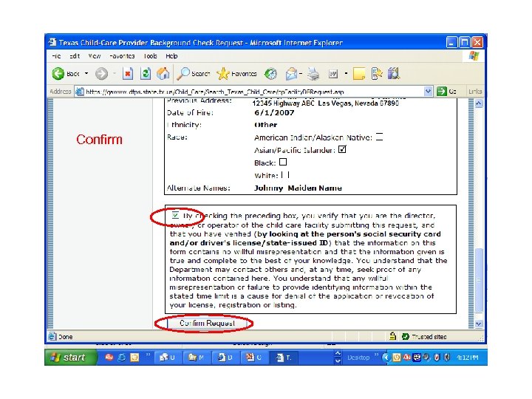532x399 pixels.
Task: Click inside the Address URL field
Action: (x=250, y=92)
